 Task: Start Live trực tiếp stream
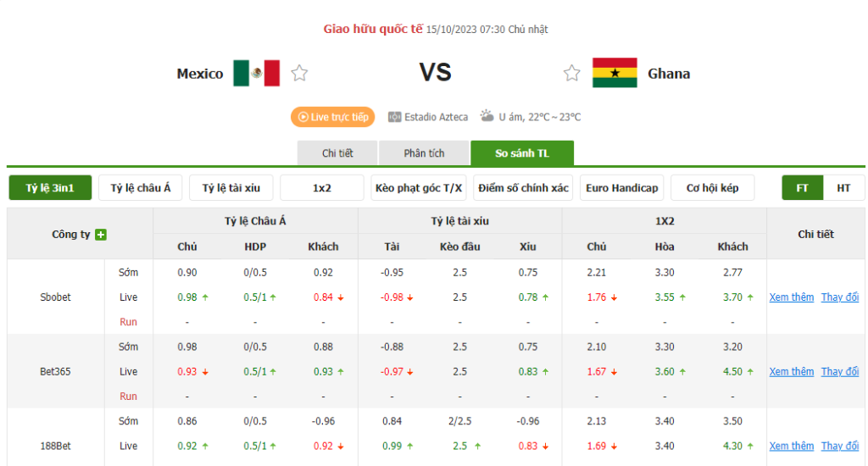pos(332,117)
